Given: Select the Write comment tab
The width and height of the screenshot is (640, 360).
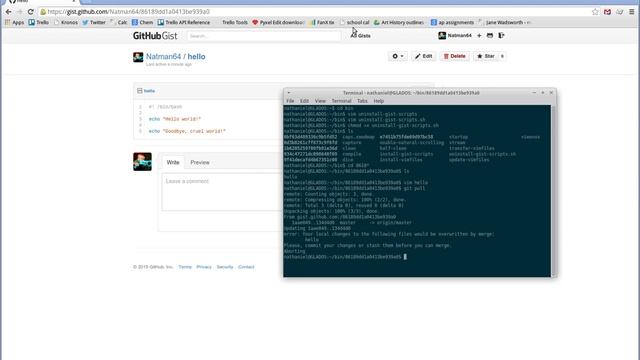Looking at the screenshot, I should click(x=173, y=162).
